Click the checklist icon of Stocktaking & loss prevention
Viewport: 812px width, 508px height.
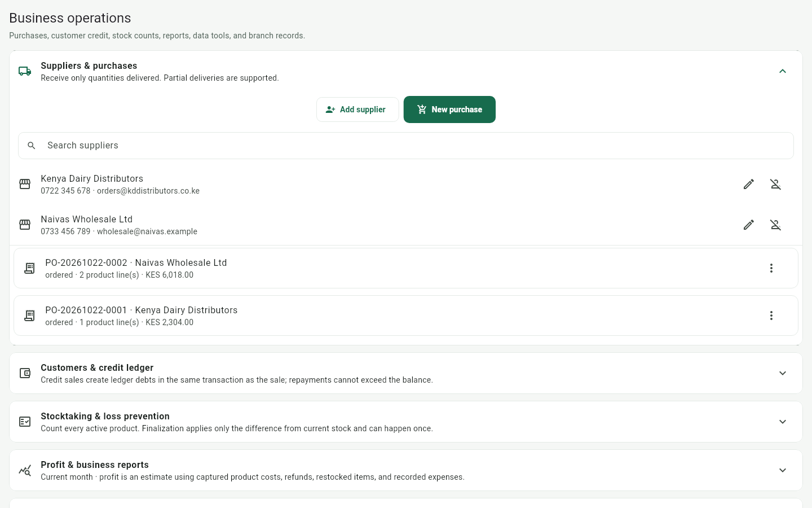25,422
